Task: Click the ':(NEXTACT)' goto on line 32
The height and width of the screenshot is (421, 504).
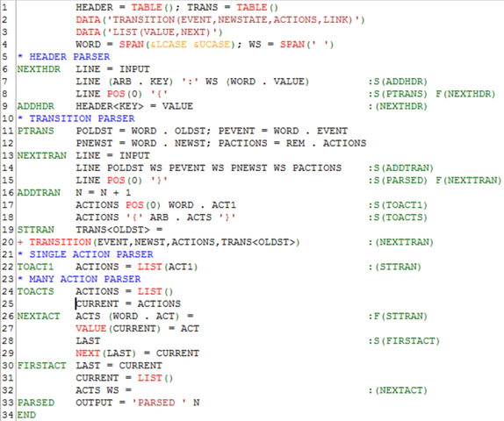Action: pos(398,390)
